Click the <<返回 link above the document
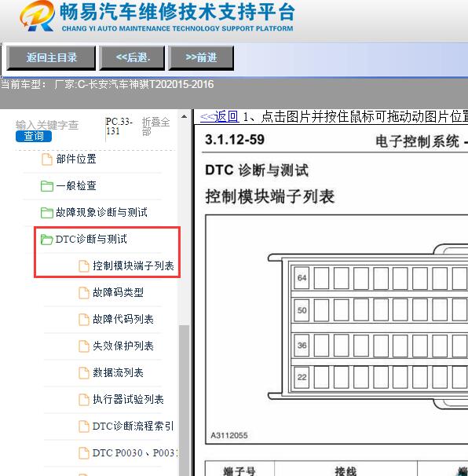 click(x=219, y=116)
